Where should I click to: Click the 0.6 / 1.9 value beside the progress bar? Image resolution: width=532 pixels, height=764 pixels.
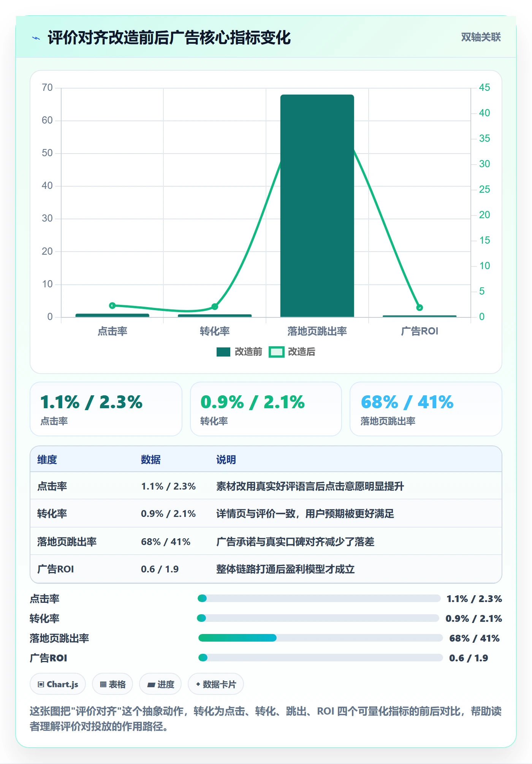[x=469, y=658]
